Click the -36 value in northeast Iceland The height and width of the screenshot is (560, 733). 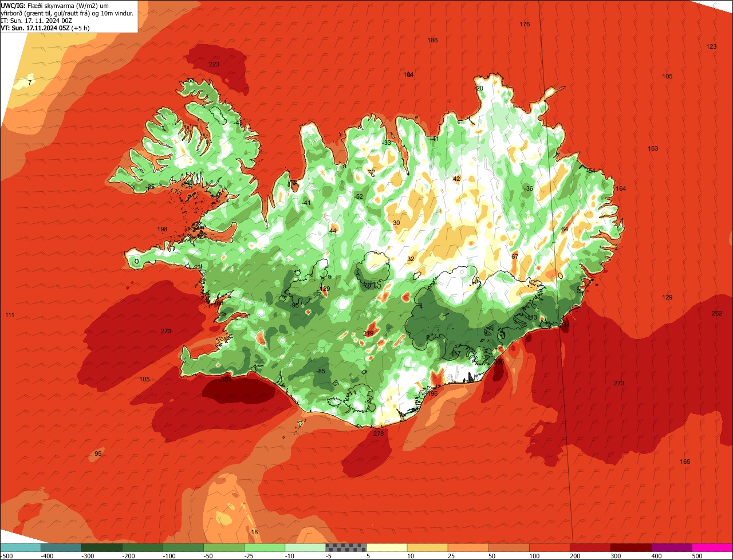click(528, 188)
